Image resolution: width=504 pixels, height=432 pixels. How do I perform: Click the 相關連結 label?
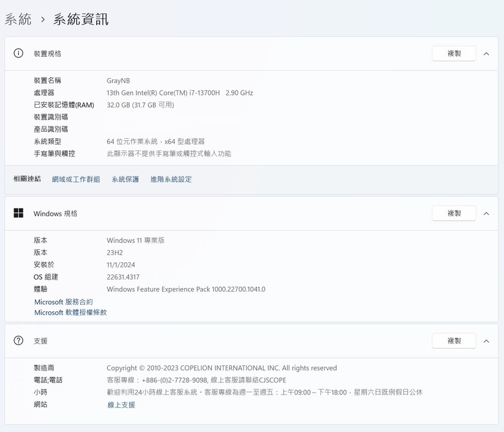27,179
